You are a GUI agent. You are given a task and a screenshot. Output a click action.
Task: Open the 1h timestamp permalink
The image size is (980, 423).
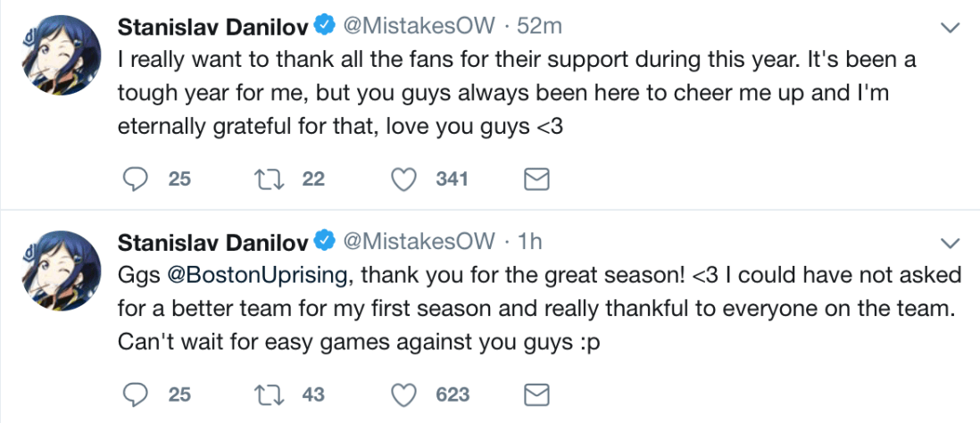pyautogui.click(x=529, y=241)
